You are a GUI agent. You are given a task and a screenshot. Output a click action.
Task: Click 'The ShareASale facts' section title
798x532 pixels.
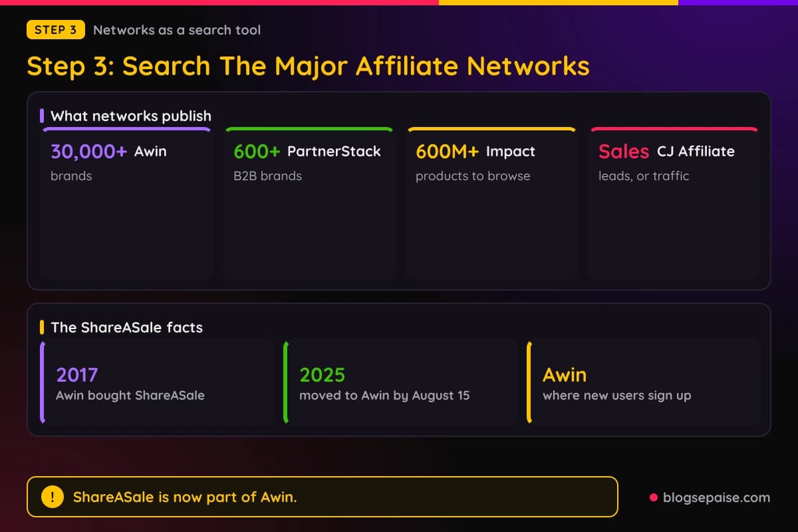(x=126, y=327)
